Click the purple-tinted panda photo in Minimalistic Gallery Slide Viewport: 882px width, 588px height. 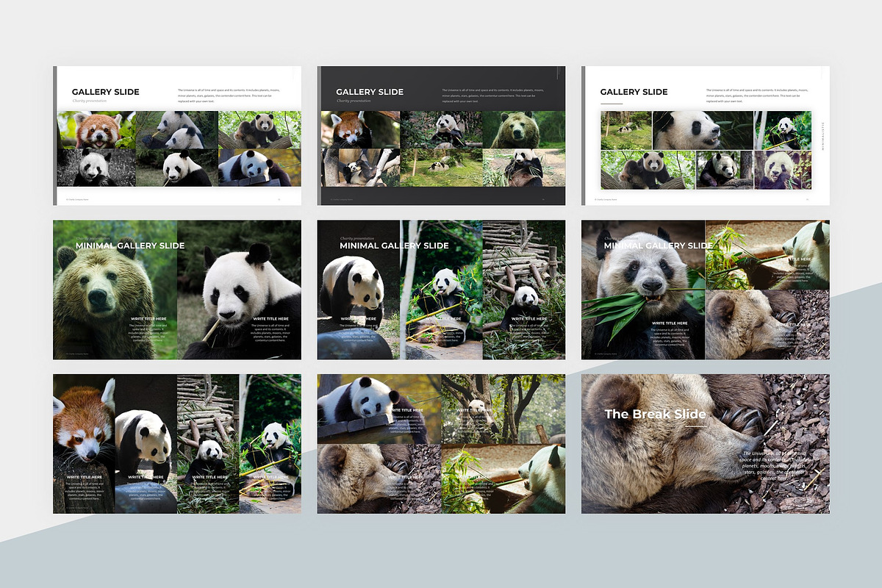coord(783,171)
